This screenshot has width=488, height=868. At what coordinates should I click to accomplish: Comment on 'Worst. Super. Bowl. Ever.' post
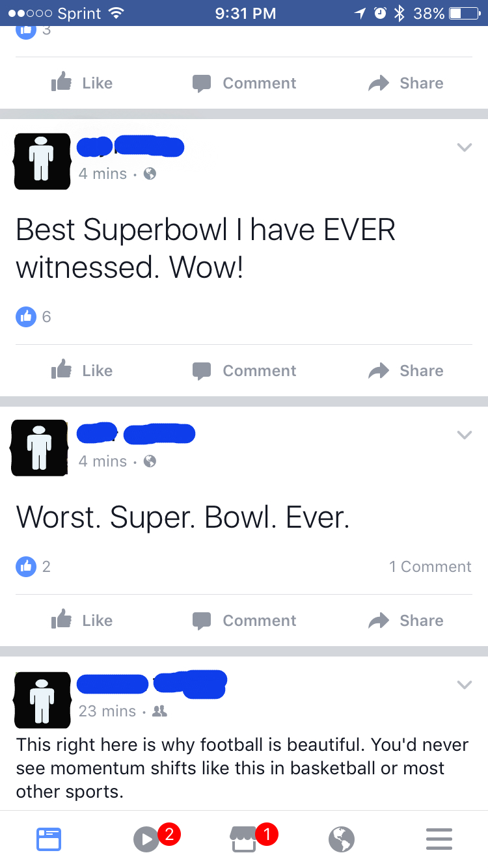pyautogui.click(x=244, y=621)
